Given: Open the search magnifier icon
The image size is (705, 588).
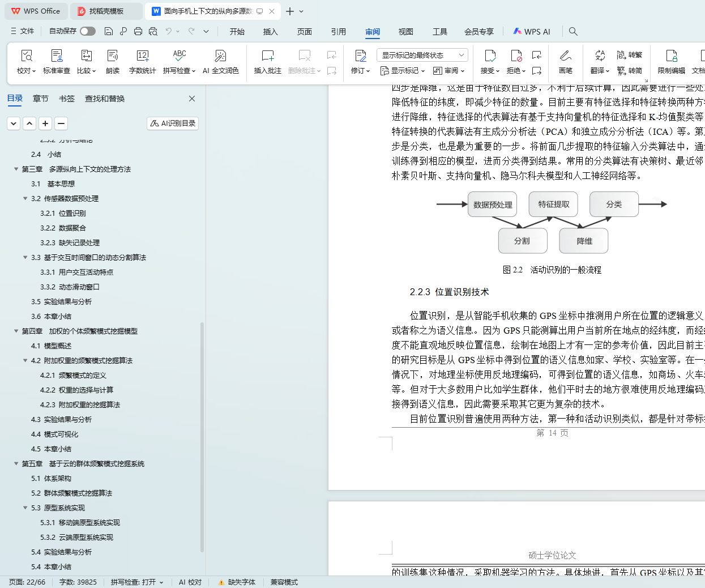Looking at the screenshot, I should [573, 31].
